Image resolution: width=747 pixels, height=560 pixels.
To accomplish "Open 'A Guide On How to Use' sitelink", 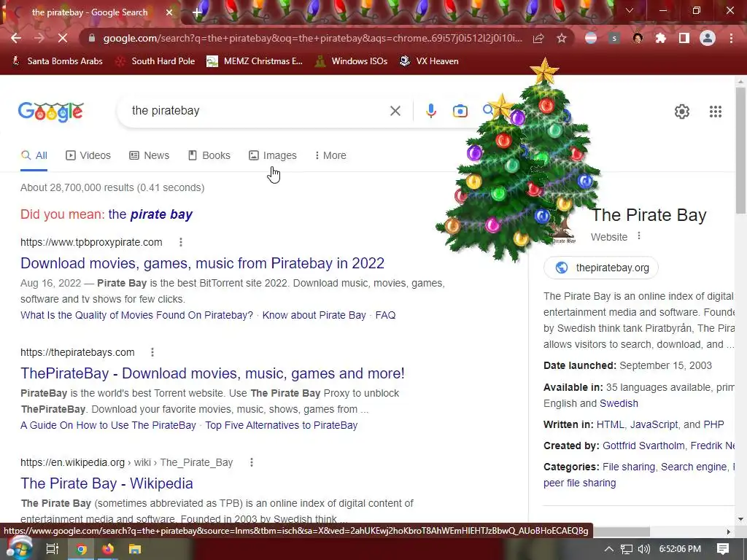I will click(x=108, y=425).
